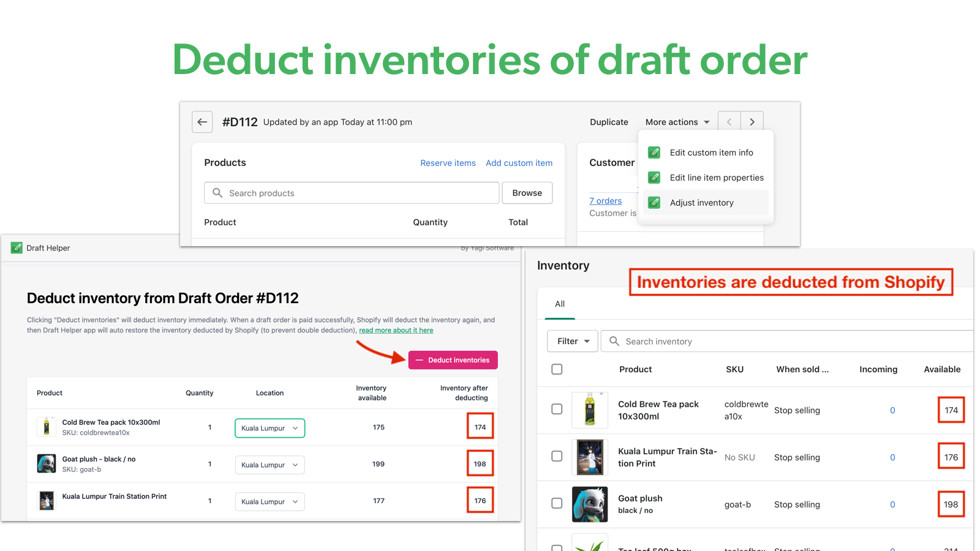Open the Kuala Lumpur location dropdown for Cold Brew Tea
This screenshot has height=551, width=980.
click(269, 428)
